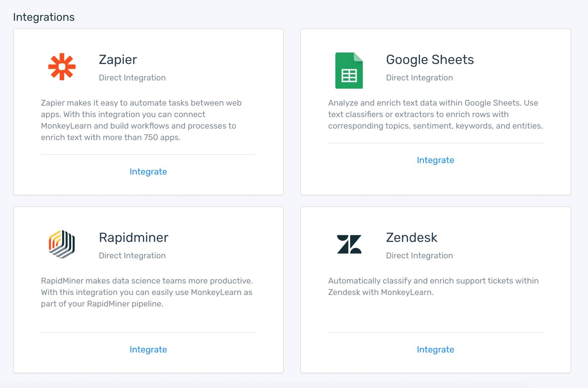Click Direct Integration label under Zapier
This screenshot has height=388, width=588.
click(132, 78)
